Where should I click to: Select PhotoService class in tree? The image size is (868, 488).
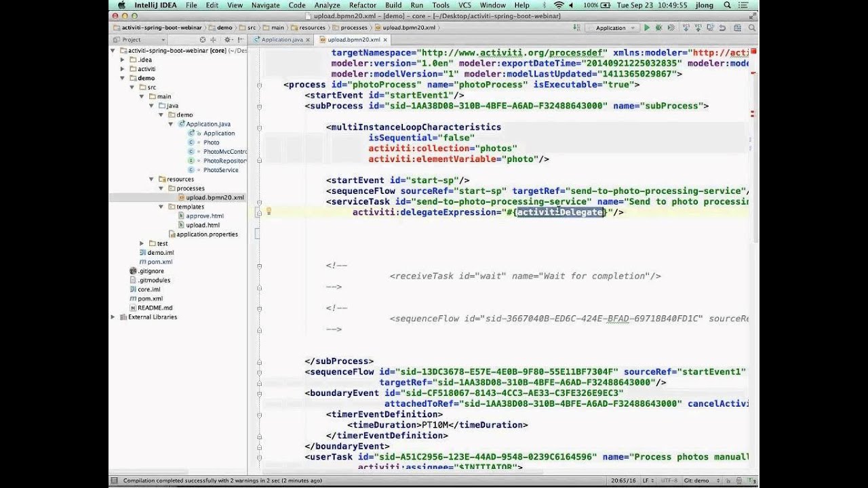tap(216, 169)
